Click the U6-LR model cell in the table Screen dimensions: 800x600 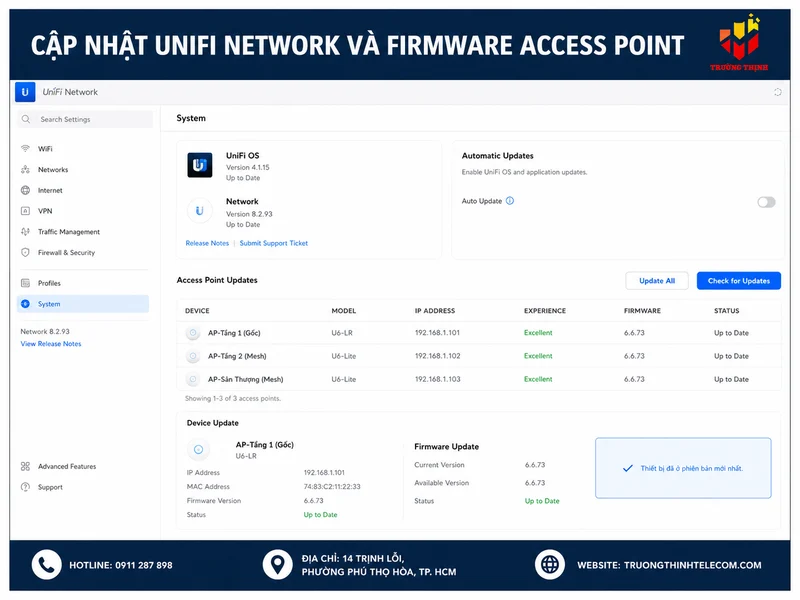tap(342, 333)
